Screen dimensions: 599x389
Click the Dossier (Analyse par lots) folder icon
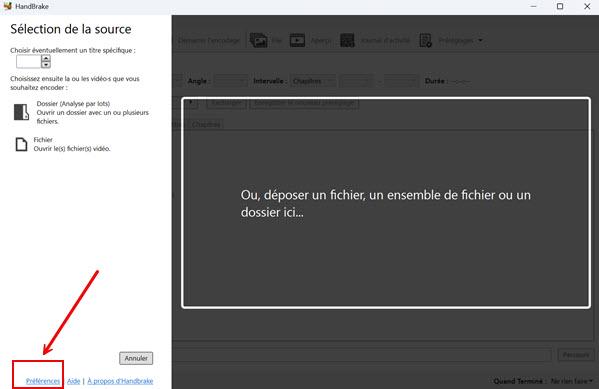click(x=21, y=112)
